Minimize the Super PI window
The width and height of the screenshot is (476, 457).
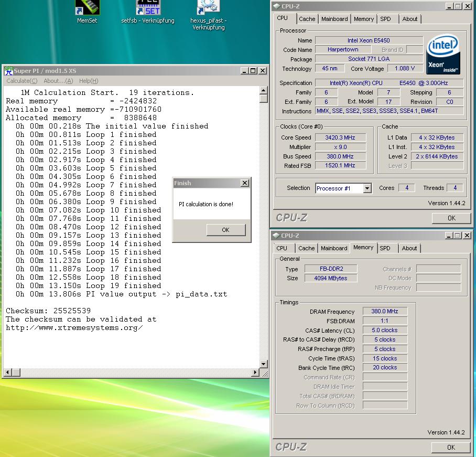(x=245, y=71)
